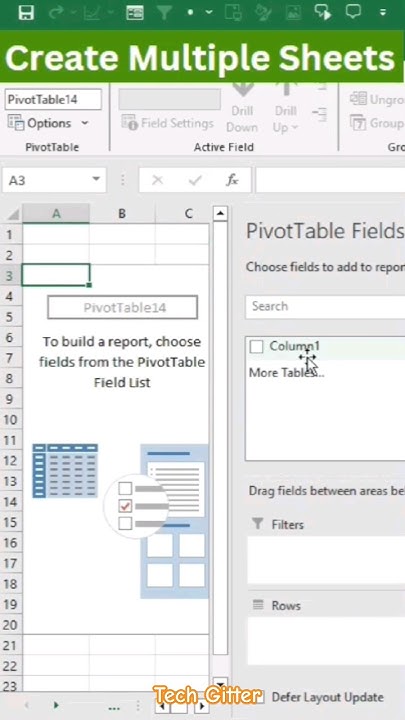The image size is (405, 720).
Task: Select column A header
Action: click(56, 214)
